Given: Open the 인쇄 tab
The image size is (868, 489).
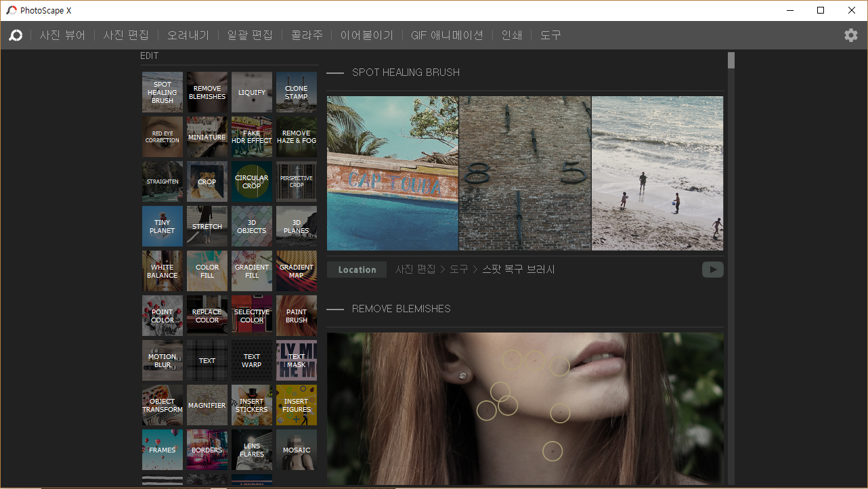Looking at the screenshot, I should click(x=512, y=35).
